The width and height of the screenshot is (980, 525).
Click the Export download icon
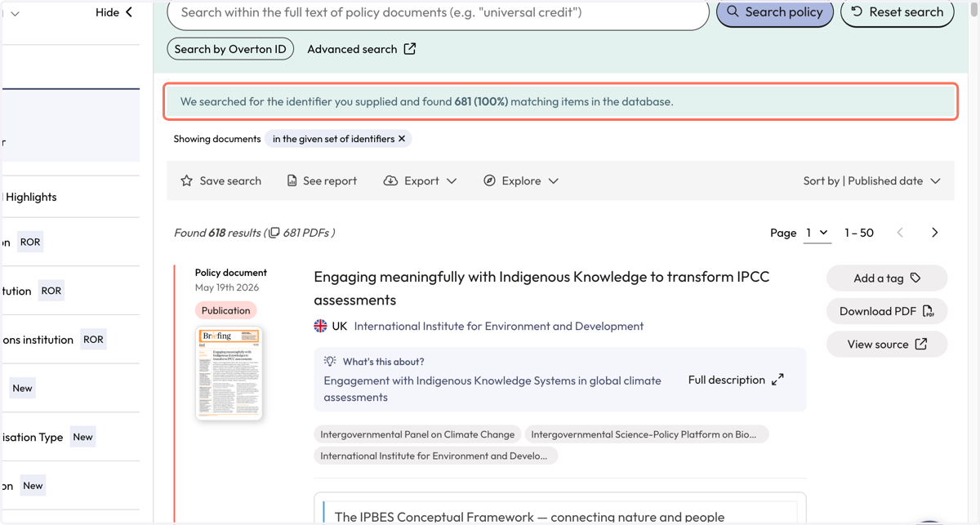(x=390, y=180)
